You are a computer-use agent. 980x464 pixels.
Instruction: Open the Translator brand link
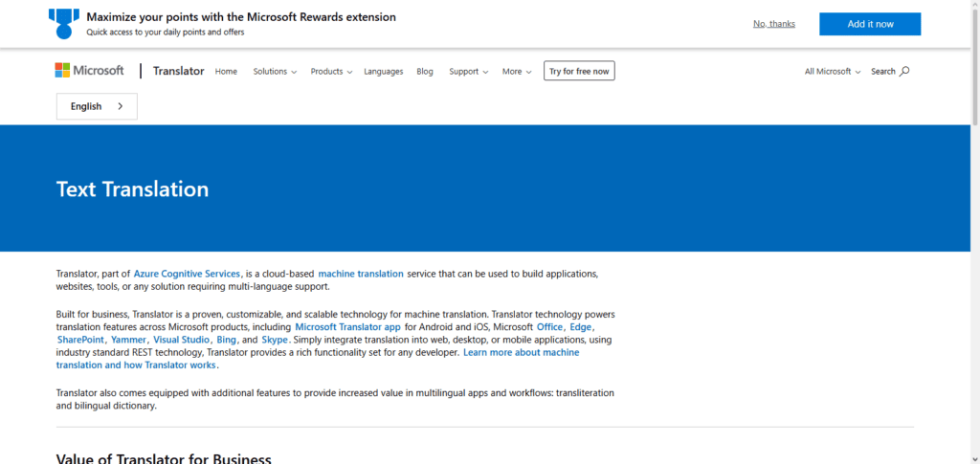[178, 71]
